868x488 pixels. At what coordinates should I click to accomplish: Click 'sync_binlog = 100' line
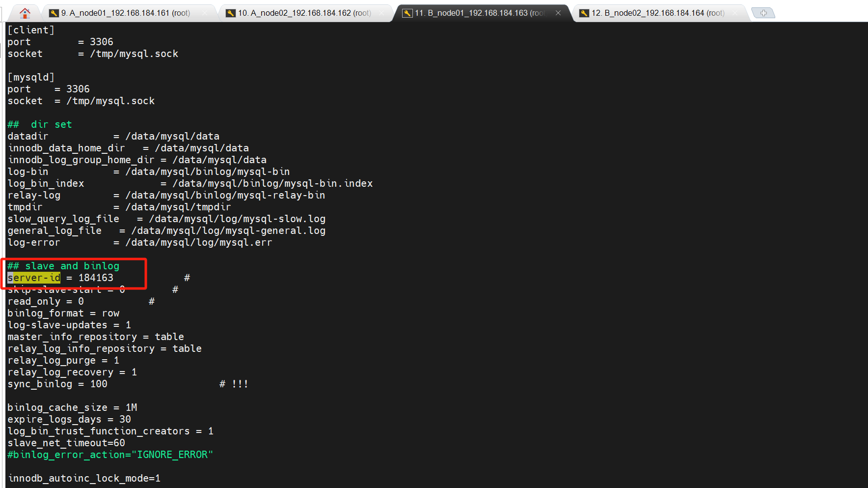coord(57,384)
